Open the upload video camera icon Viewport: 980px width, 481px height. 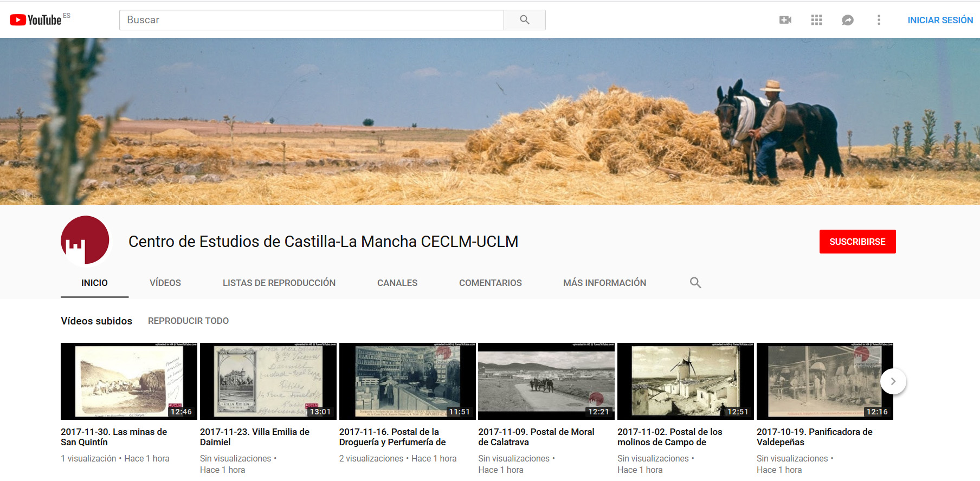pyautogui.click(x=785, y=20)
